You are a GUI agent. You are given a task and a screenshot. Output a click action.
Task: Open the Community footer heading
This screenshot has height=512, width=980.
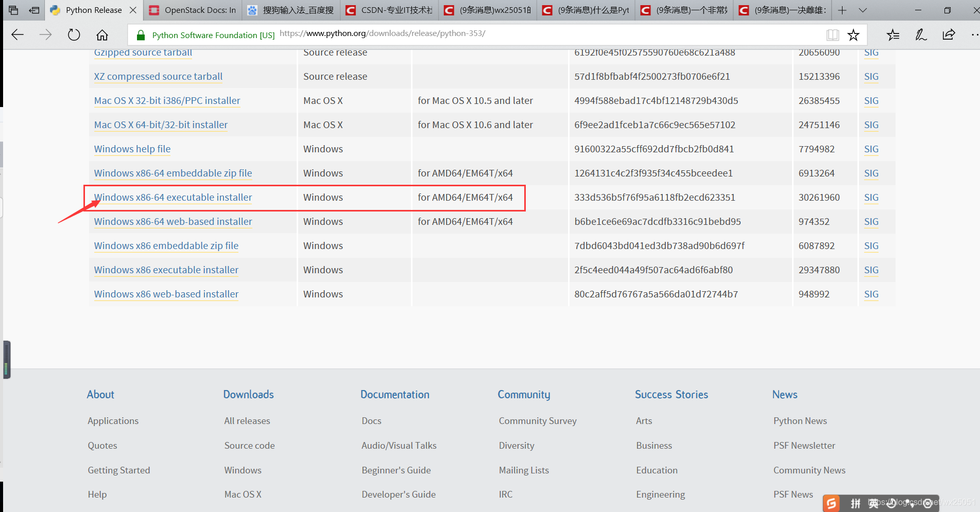[x=524, y=395]
